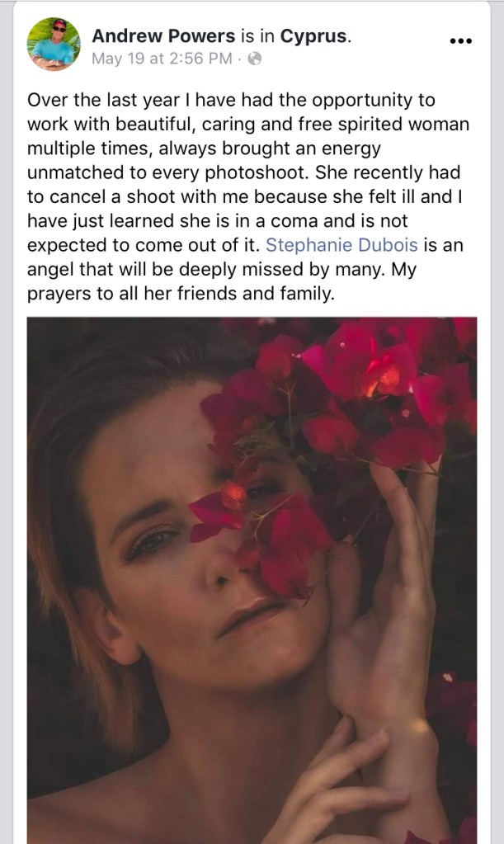The image size is (504, 844).
Task: Click the words "is in" in the post header
Action: (254, 35)
